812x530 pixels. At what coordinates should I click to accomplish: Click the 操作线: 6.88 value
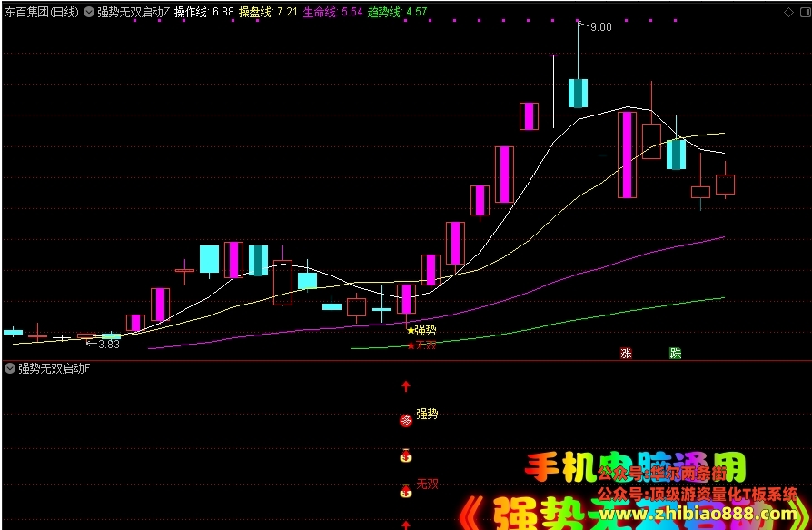tap(204, 12)
